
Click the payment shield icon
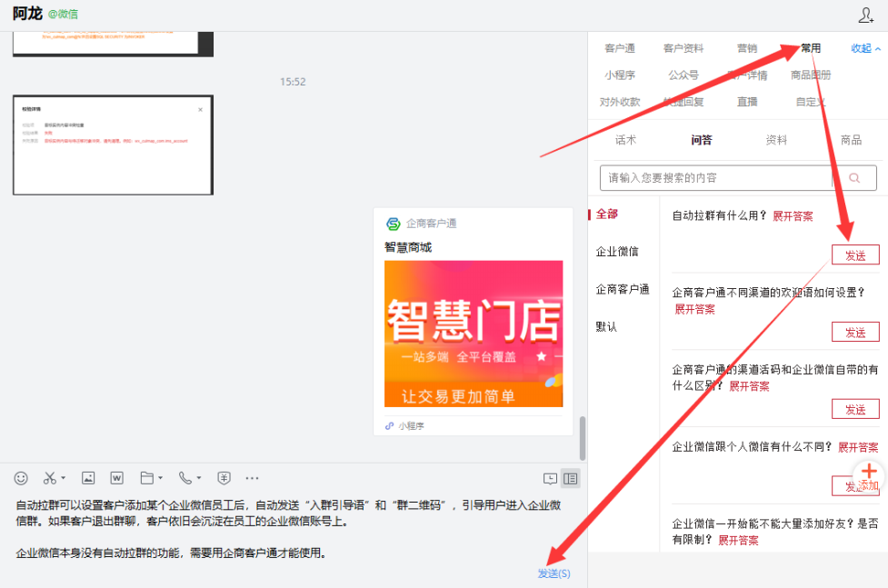pyautogui.click(x=224, y=478)
